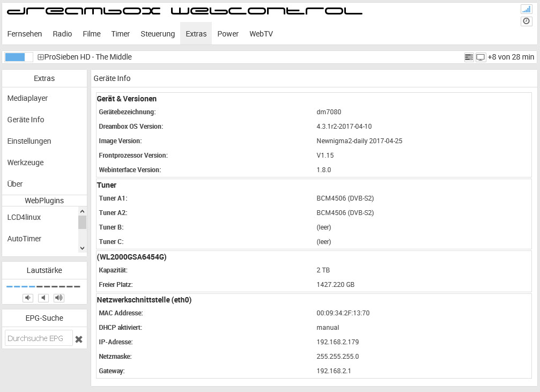
Task: Set volume on the Lautstärke bar
Action: click(43, 286)
